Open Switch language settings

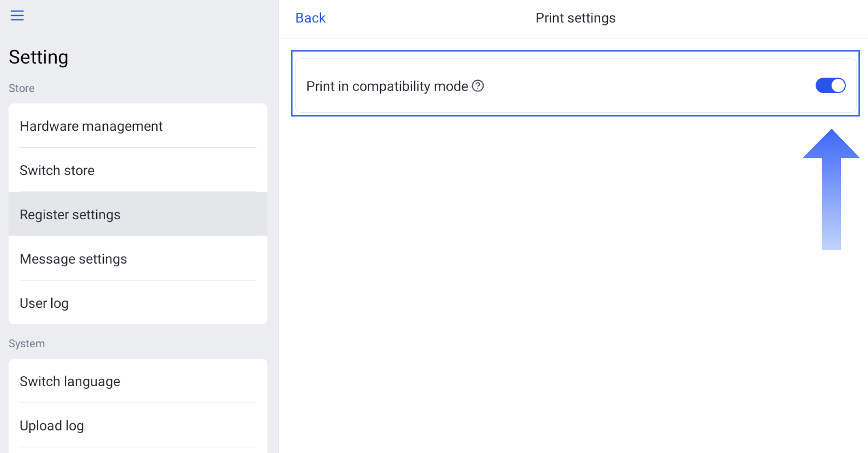[70, 381]
